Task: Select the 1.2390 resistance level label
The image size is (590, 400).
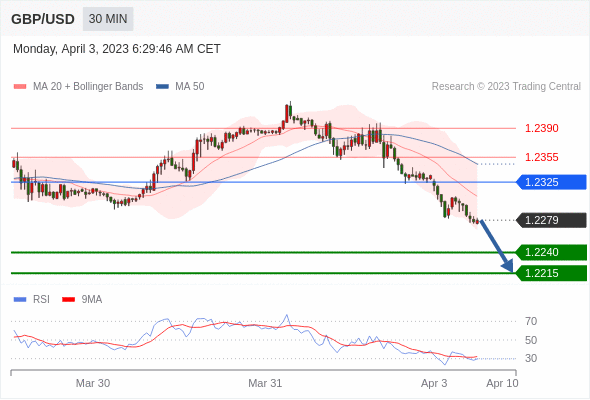Action: (542, 128)
